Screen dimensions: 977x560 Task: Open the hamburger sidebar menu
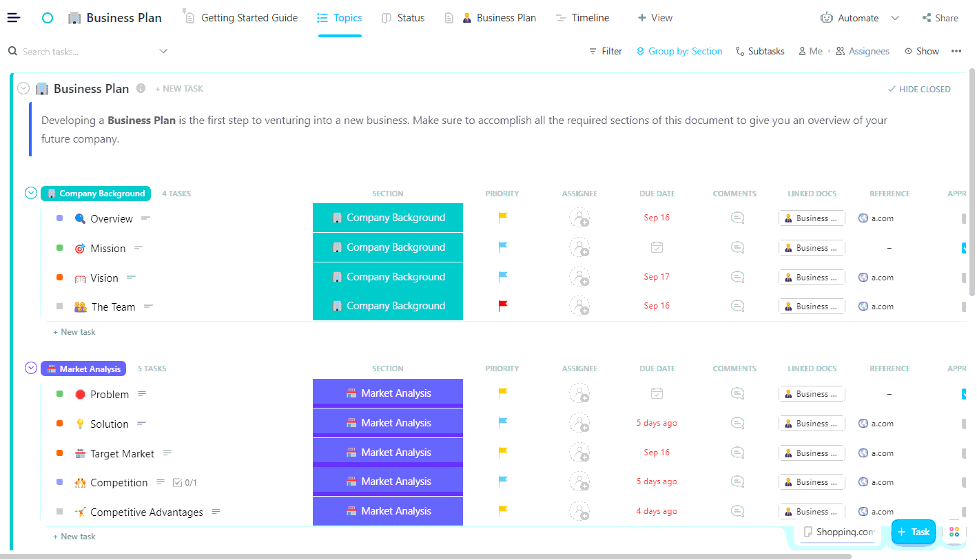[14, 18]
